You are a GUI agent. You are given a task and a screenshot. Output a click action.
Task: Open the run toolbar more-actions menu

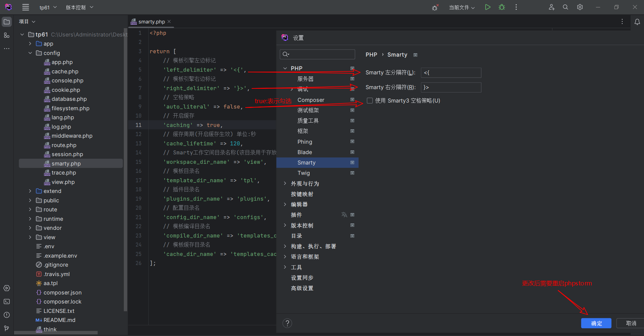coord(516,7)
